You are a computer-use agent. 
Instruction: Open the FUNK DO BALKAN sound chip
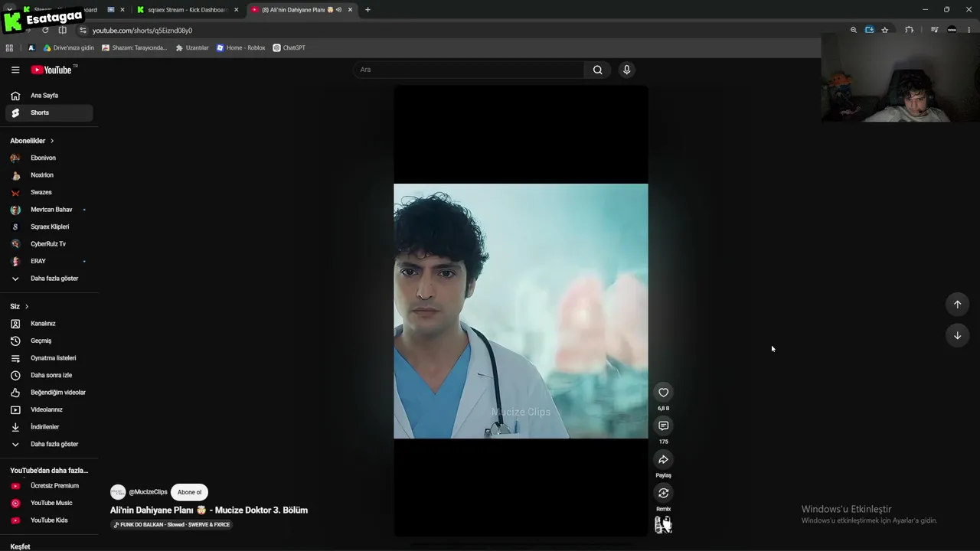(171, 525)
